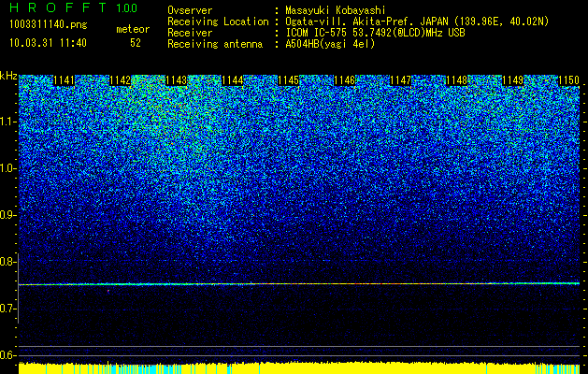Image resolution: width=588 pixels, height=374 pixels.
Task: Click time marker 1150
Action: coord(569,80)
